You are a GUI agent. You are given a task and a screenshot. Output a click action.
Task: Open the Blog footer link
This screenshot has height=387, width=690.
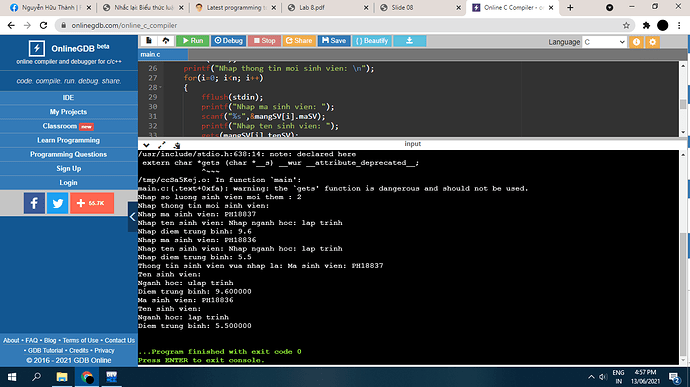(50, 340)
